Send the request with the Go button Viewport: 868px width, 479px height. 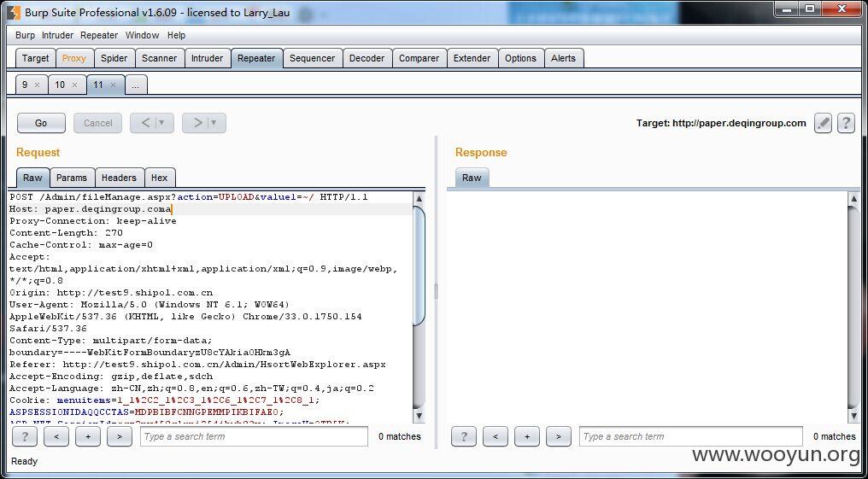41,123
